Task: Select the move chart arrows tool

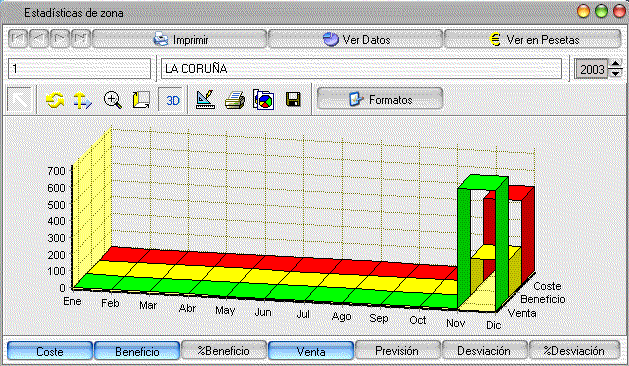Action: tap(83, 100)
